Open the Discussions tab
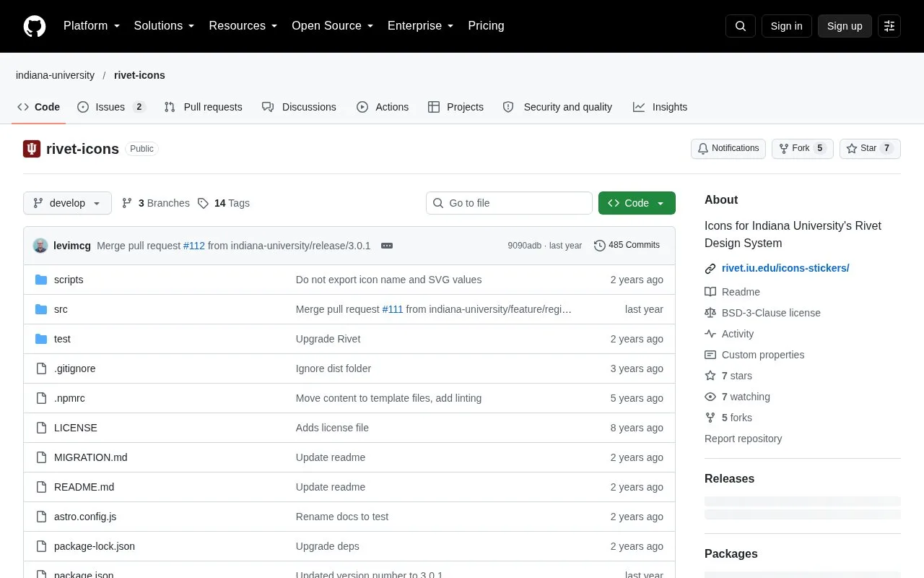Viewport: 924px width, 578px height. (299, 107)
